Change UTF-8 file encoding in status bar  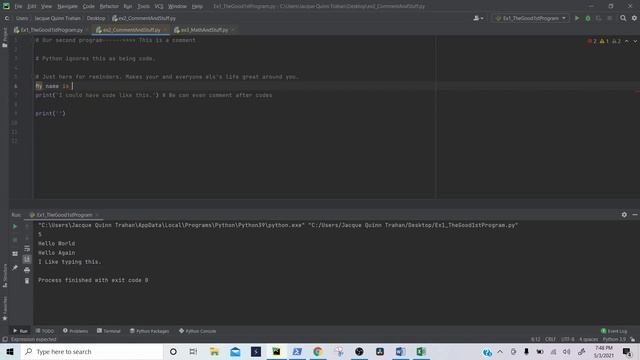click(x=568, y=340)
